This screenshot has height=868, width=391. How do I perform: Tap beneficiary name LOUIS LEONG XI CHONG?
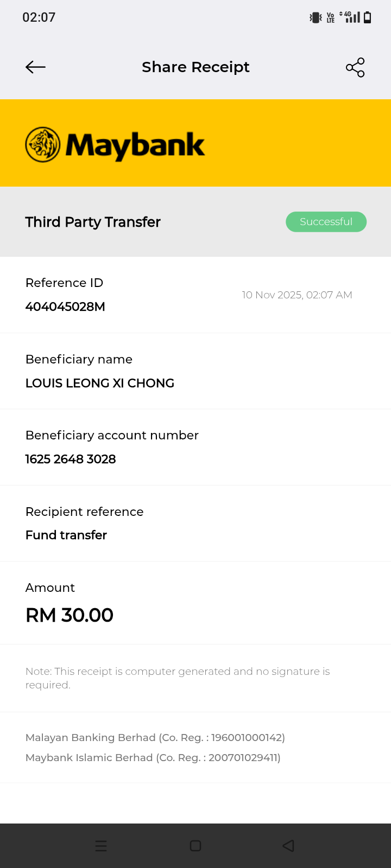[100, 383]
